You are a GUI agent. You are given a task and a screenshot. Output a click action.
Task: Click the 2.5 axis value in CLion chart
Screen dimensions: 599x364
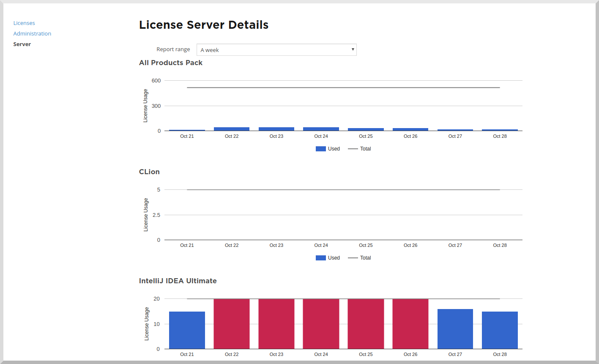pos(156,215)
